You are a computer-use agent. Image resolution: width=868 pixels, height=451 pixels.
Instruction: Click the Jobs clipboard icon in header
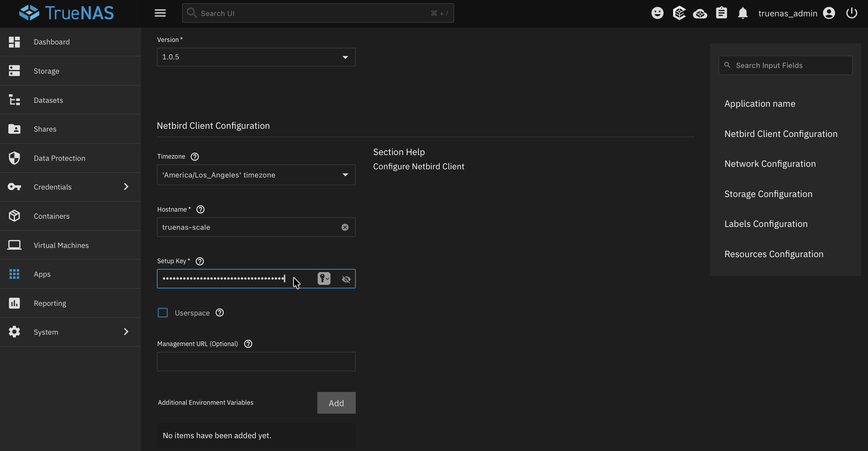722,13
